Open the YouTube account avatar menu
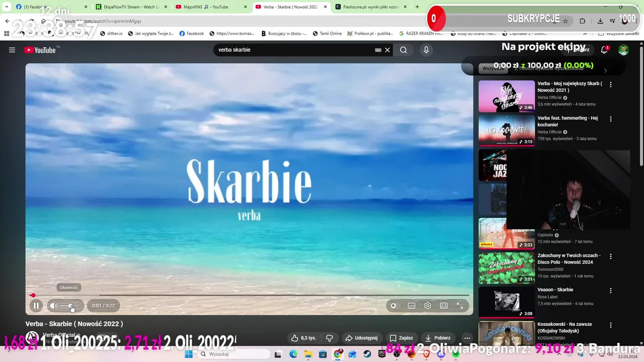Screen dimensions: 644x362 623,50
